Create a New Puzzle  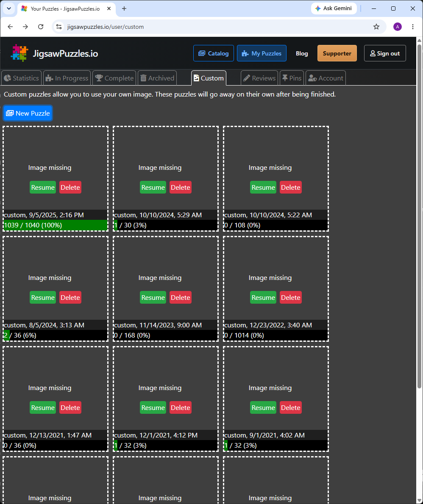(x=28, y=113)
